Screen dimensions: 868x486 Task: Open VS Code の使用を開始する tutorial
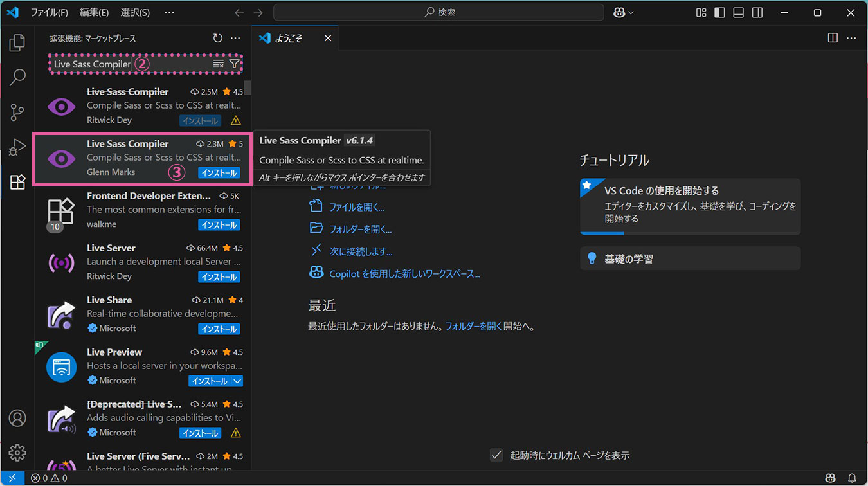point(690,206)
